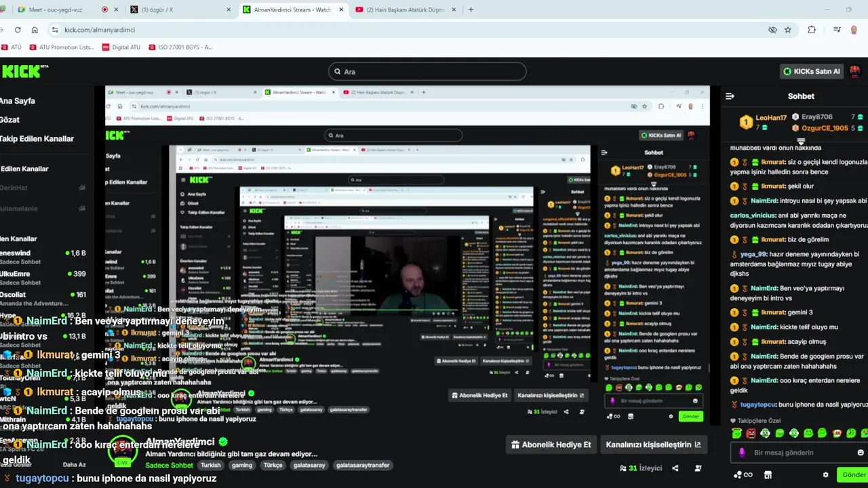868x488 pixels.
Task: Click yega_99 username in chat
Action: click(x=753, y=254)
